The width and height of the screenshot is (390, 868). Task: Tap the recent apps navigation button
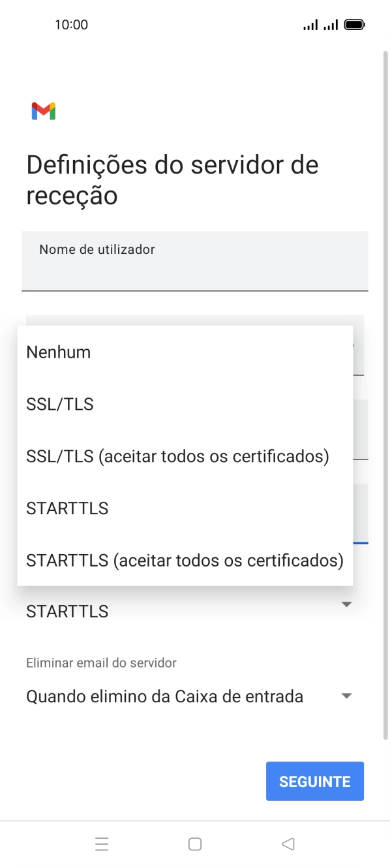102,844
